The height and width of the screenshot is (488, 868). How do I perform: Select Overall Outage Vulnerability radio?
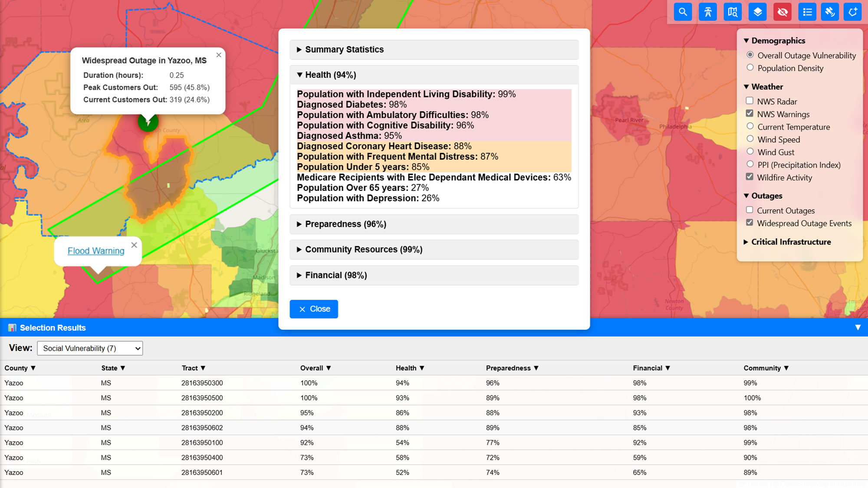750,55
